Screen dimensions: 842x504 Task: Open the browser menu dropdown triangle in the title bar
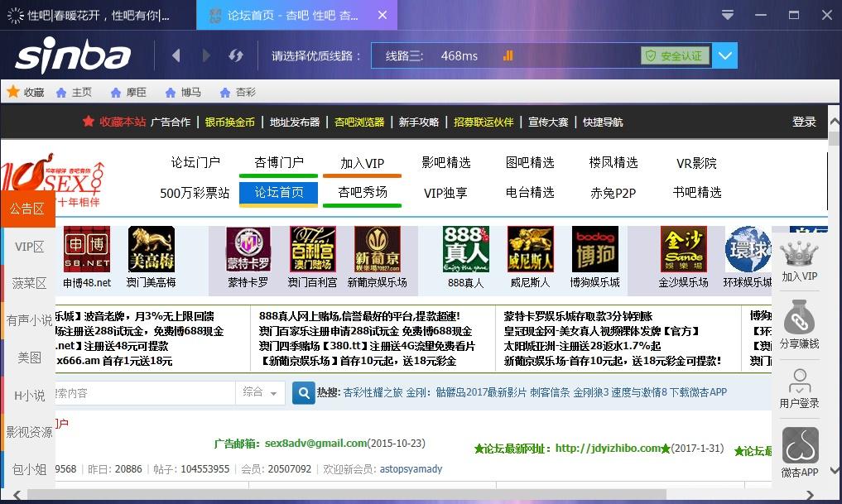(728, 15)
